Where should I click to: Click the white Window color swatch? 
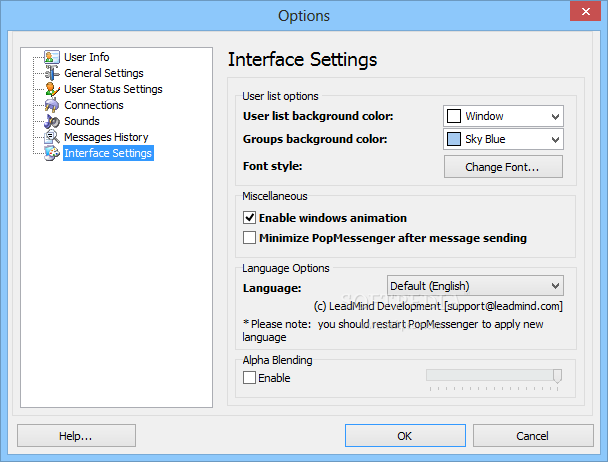(x=454, y=116)
